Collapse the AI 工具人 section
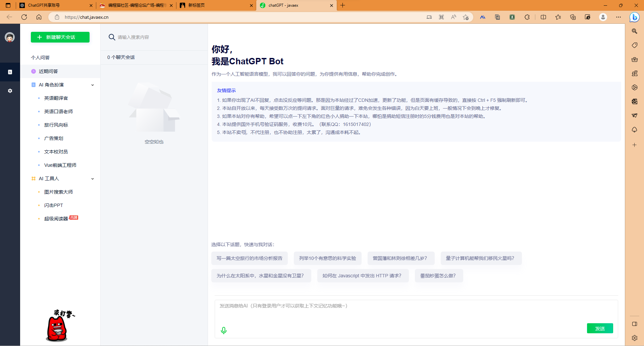The width and height of the screenshot is (644, 346). tap(93, 179)
